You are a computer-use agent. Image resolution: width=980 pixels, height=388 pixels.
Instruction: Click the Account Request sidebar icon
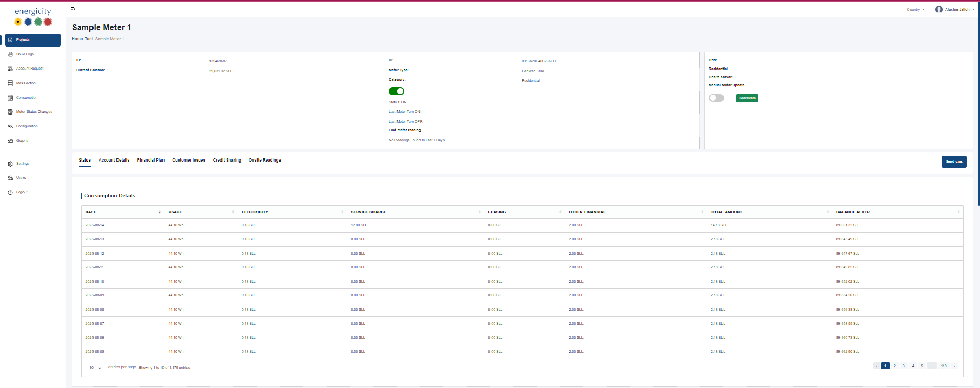(10, 69)
